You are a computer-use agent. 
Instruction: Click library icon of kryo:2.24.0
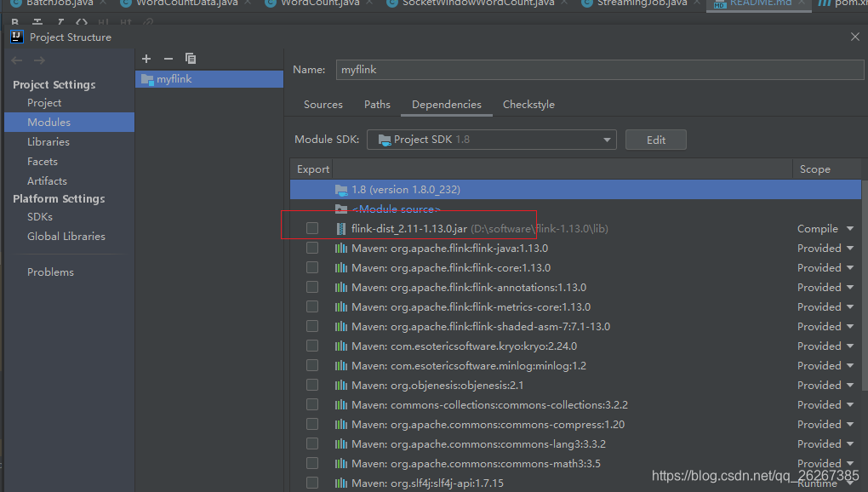(x=341, y=346)
